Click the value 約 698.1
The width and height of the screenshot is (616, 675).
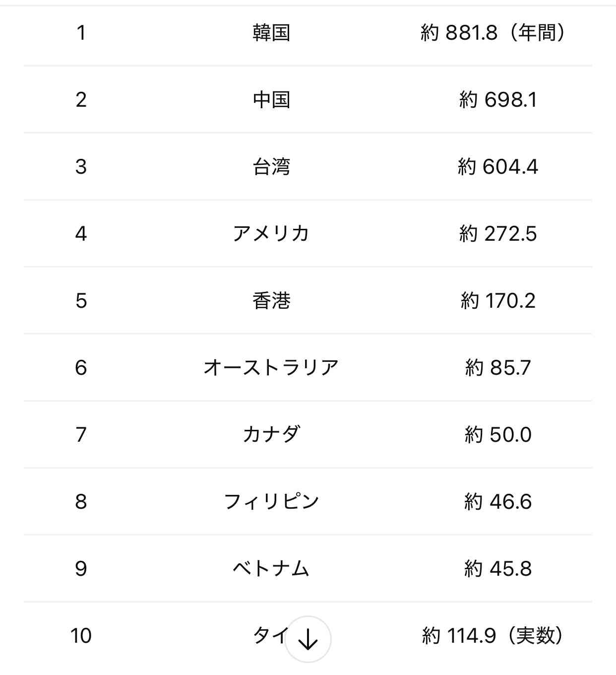coord(497,100)
